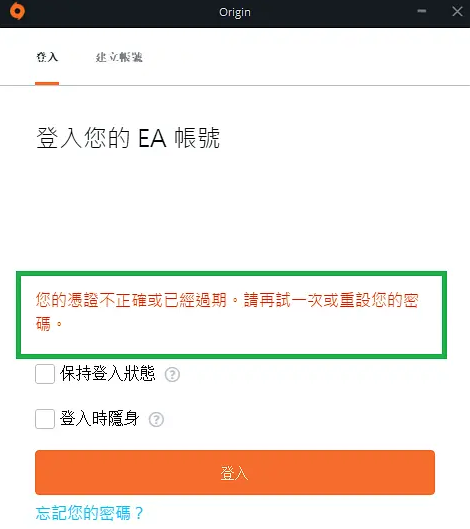Close the Origin login window

[457, 11]
